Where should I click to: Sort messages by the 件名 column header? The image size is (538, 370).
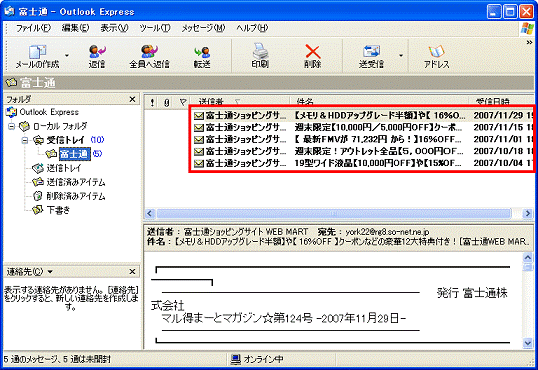coord(379,102)
